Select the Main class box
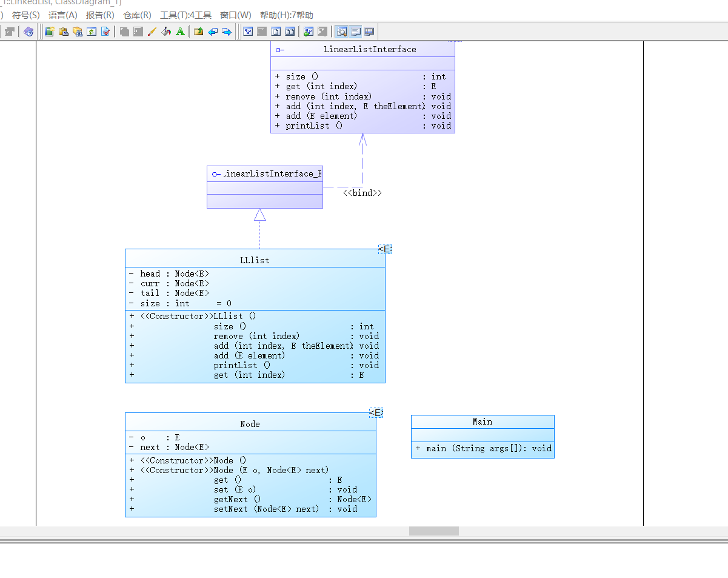The width and height of the screenshot is (728, 578). click(x=483, y=436)
